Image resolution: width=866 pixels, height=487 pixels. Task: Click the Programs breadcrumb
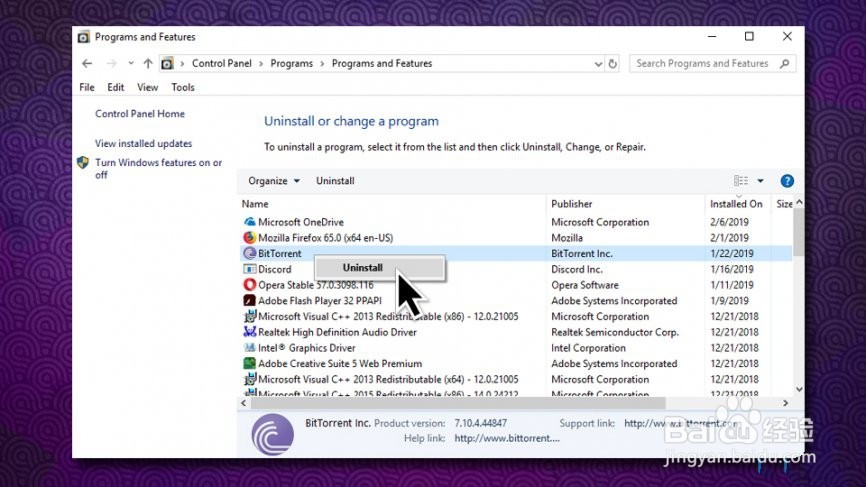292,63
